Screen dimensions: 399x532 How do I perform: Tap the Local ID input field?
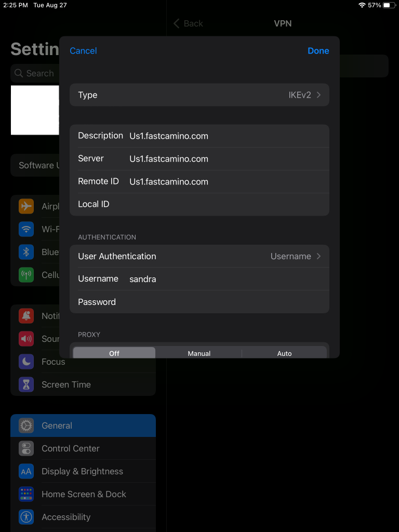point(223,204)
